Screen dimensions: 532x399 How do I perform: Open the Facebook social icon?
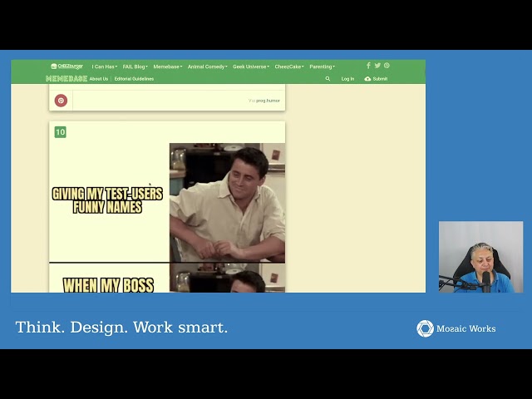coord(368,66)
